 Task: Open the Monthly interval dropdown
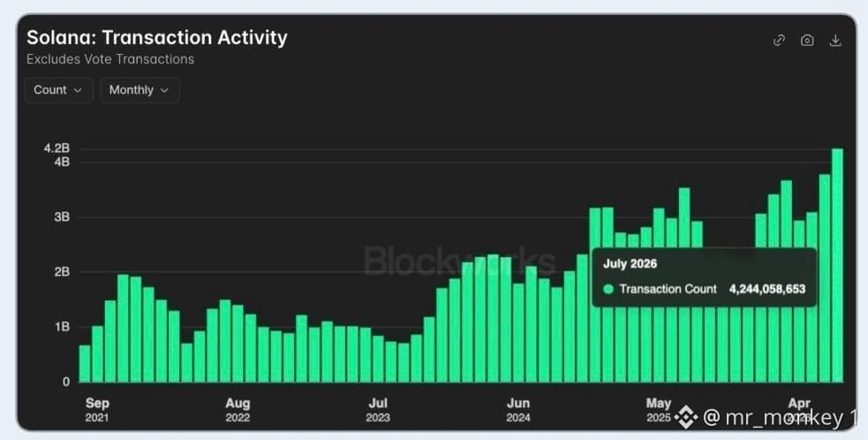pos(140,90)
